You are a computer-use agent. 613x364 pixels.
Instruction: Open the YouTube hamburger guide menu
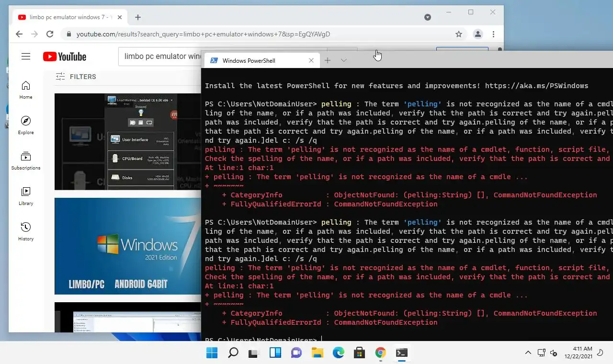[x=26, y=57]
